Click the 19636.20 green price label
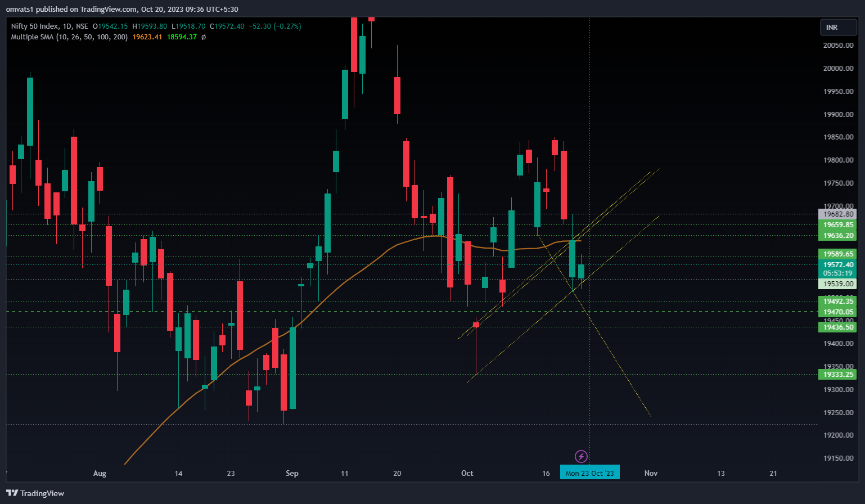The width and height of the screenshot is (865, 504). coord(837,235)
